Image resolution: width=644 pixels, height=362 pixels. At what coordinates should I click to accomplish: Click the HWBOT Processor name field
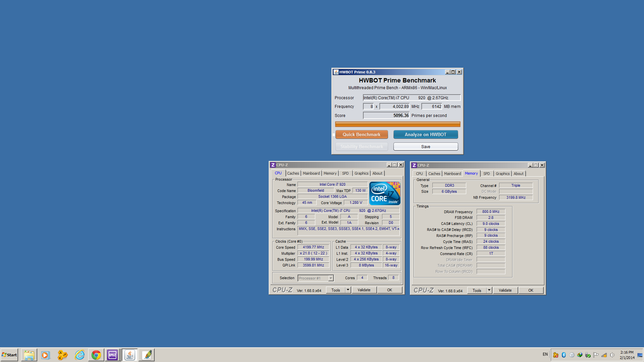pyautogui.click(x=412, y=98)
